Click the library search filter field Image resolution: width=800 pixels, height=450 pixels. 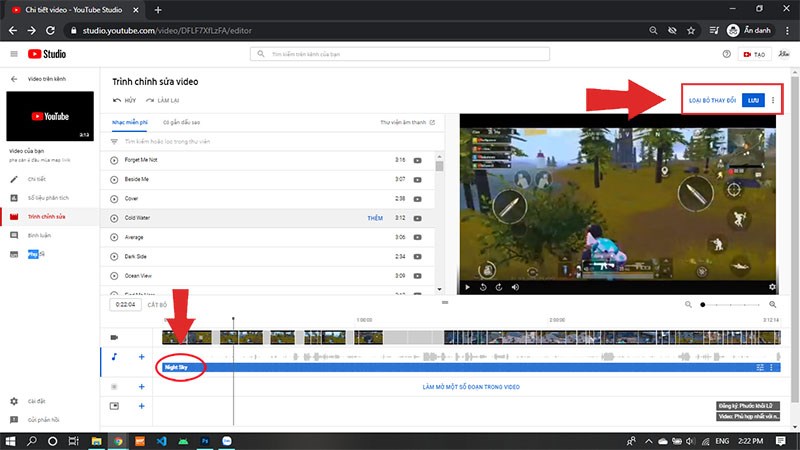272,141
